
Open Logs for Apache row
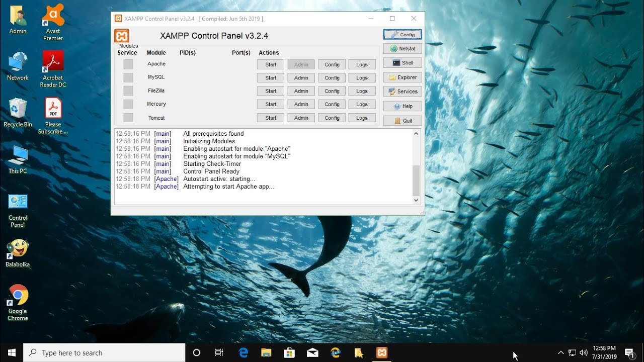click(362, 64)
